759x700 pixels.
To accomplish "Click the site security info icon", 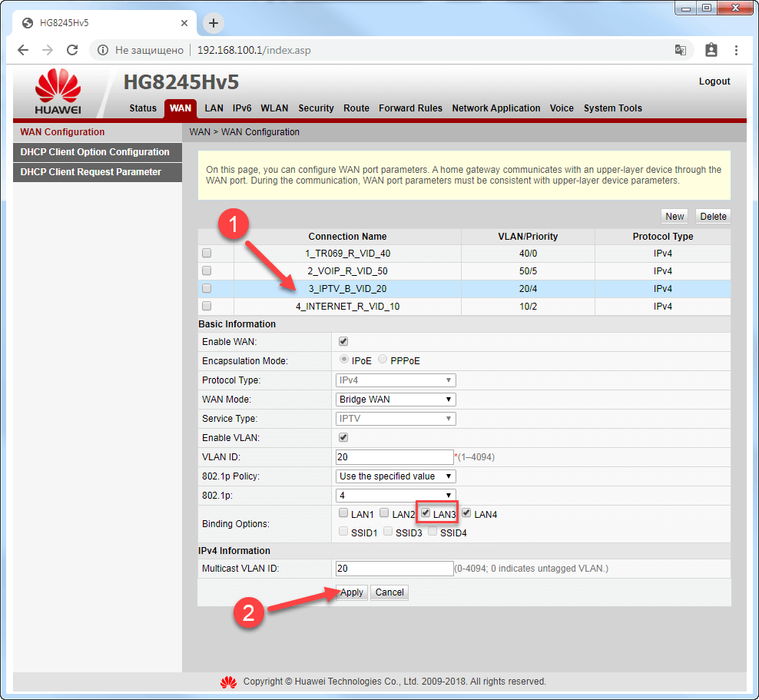I will (x=103, y=50).
